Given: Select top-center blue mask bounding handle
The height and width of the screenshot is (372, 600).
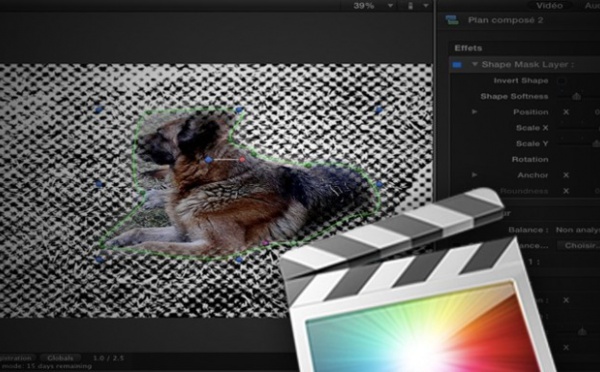Looking at the screenshot, I should point(239,110).
